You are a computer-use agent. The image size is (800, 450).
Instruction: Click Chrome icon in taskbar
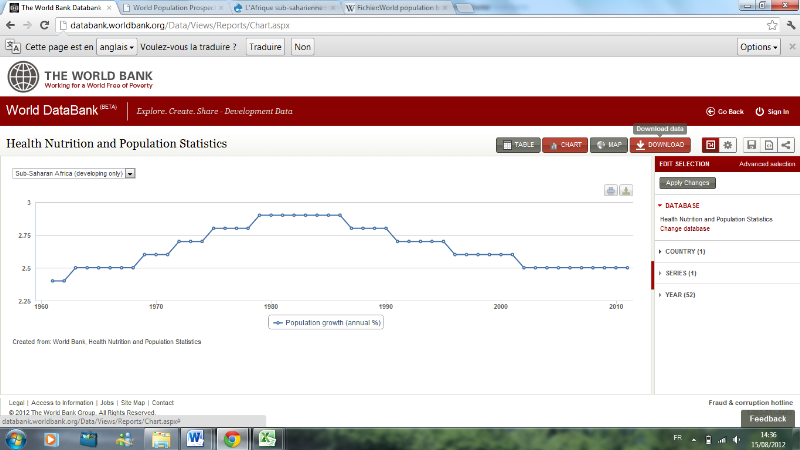[232, 439]
